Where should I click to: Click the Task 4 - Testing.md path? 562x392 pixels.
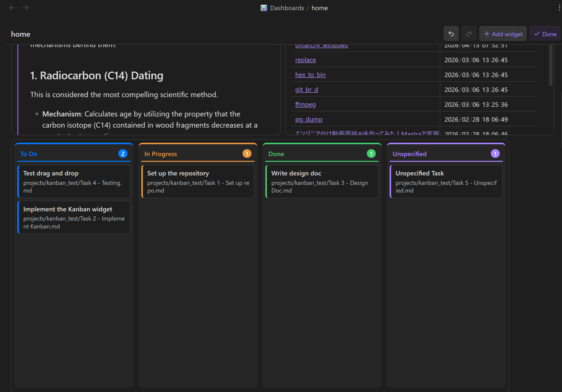[72, 187]
